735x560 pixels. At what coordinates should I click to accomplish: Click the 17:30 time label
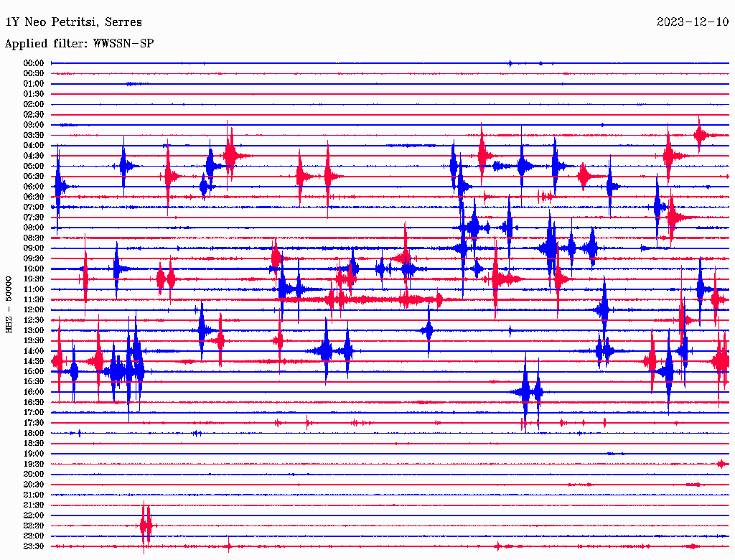(x=34, y=423)
